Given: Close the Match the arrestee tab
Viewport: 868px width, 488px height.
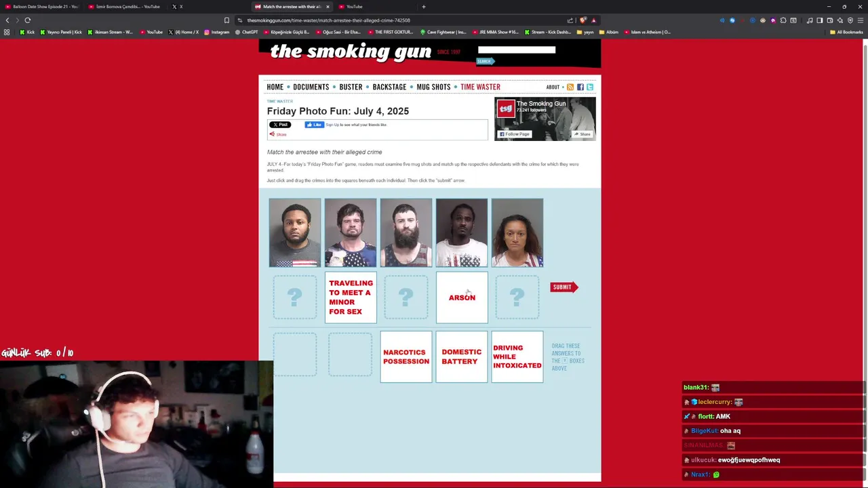Looking at the screenshot, I should coord(328,7).
